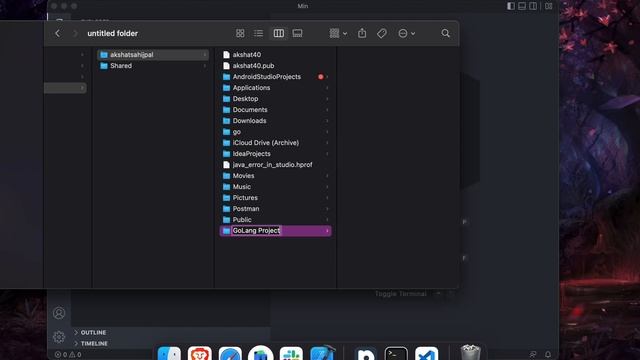Go back in Finder navigation

(x=58, y=33)
